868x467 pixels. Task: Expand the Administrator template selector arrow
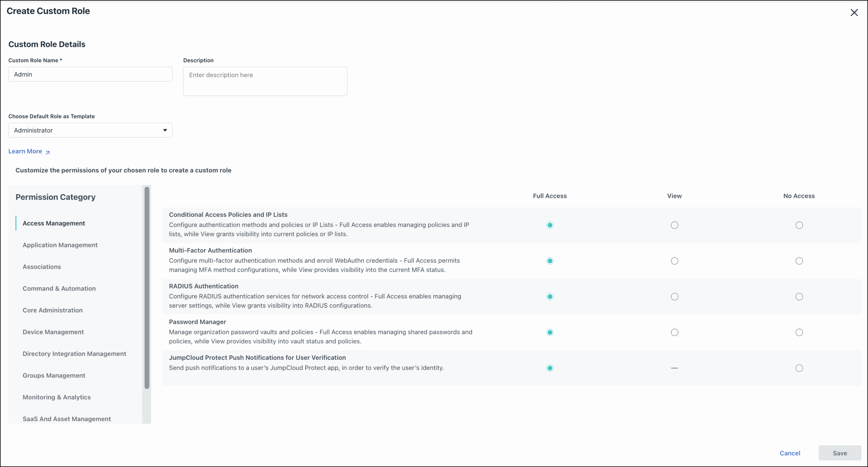(x=165, y=130)
